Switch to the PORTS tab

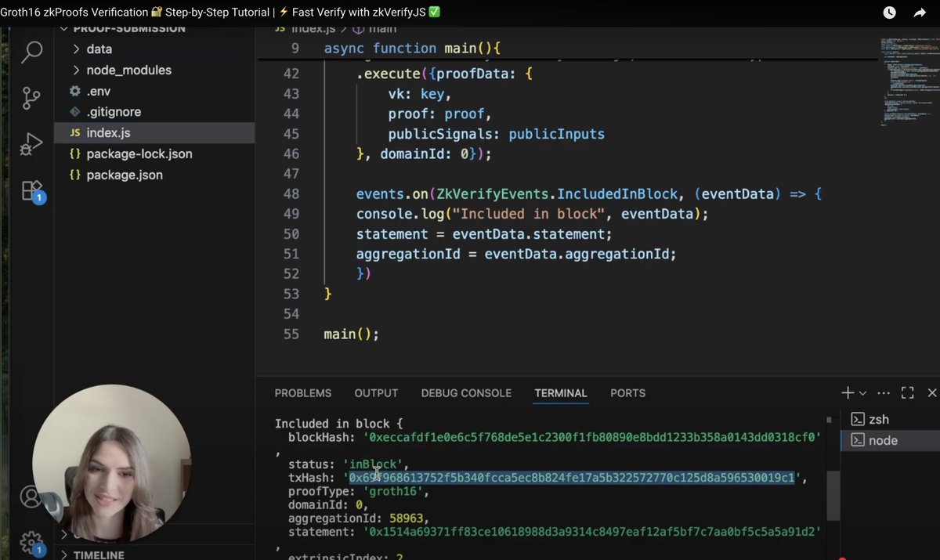tap(627, 393)
